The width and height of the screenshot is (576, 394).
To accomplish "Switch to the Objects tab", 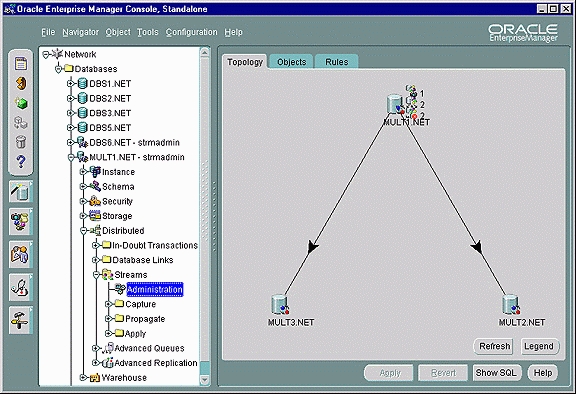I will pyautogui.click(x=292, y=62).
